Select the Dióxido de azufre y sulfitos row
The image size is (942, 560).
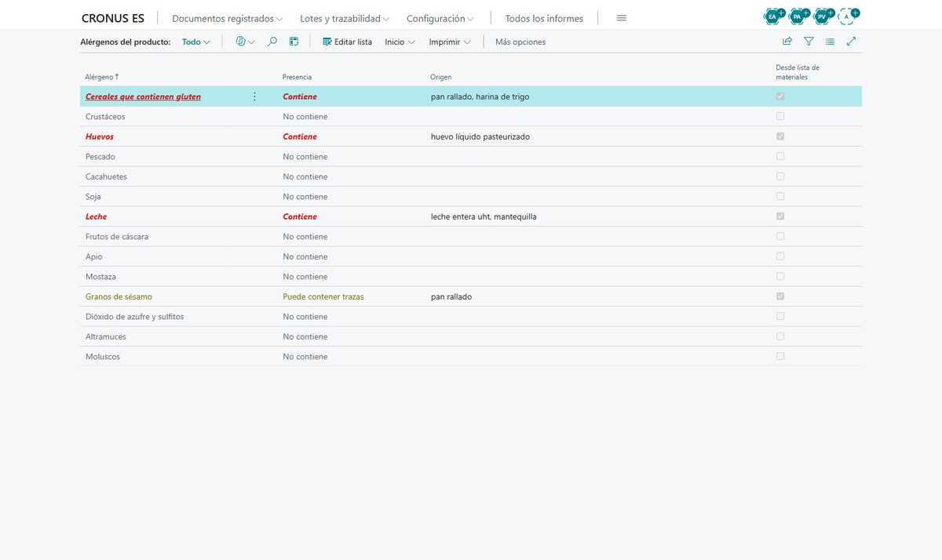(x=471, y=317)
